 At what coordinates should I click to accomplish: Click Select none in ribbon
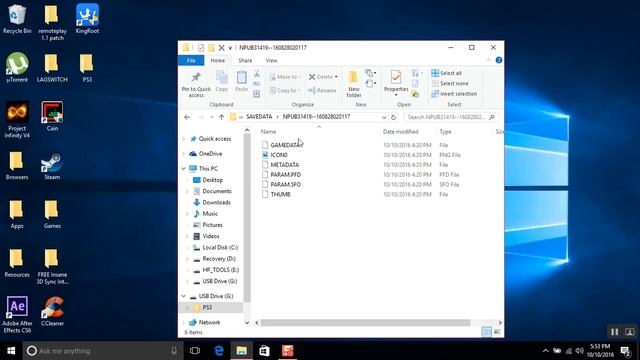click(450, 83)
